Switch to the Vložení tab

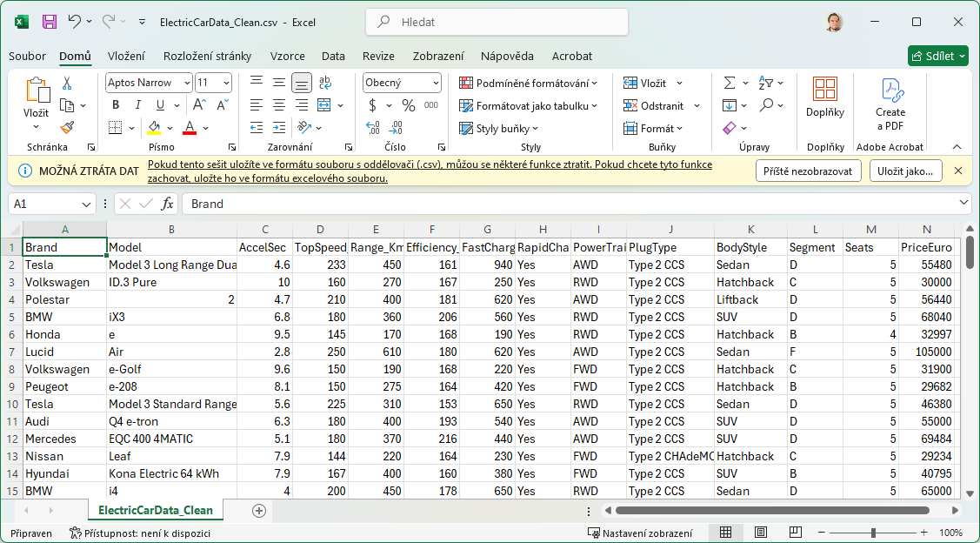pyautogui.click(x=126, y=56)
